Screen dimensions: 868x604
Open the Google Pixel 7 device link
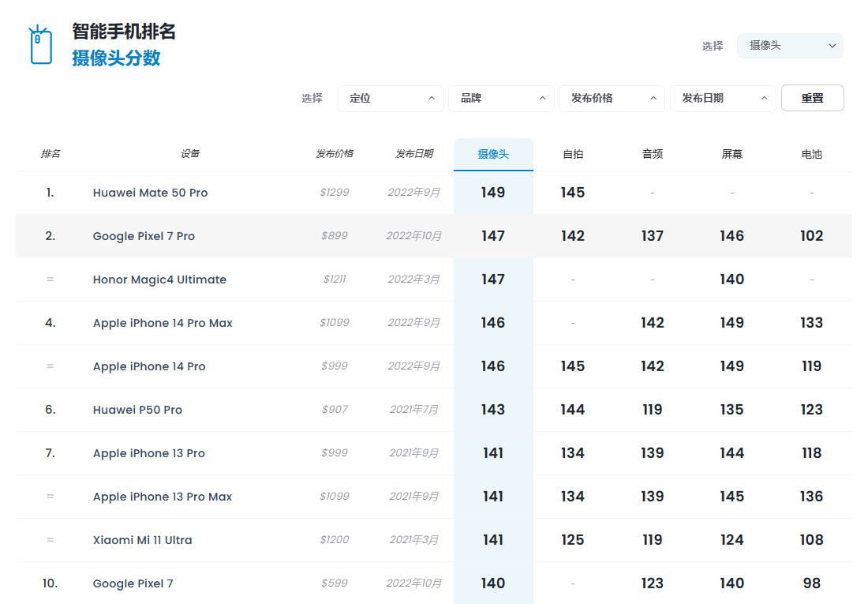point(133,583)
